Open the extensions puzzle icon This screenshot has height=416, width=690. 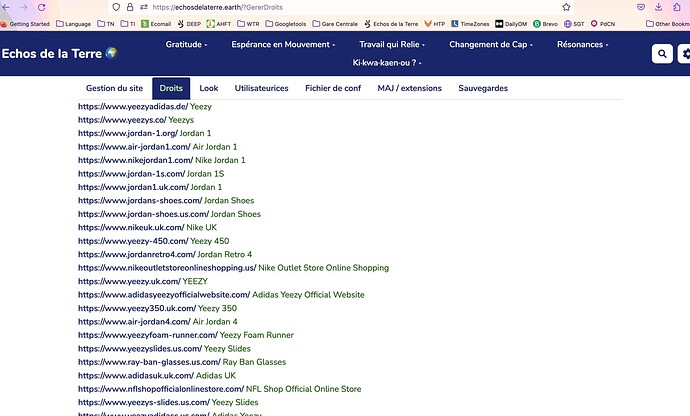[x=677, y=7]
